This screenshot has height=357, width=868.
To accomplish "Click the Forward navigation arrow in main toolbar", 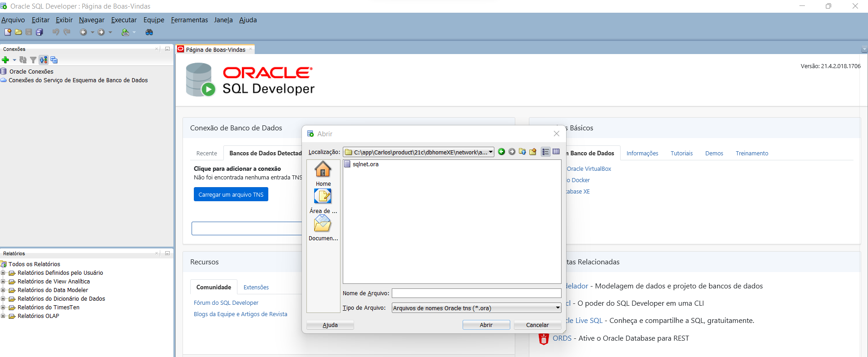I will coord(101,32).
